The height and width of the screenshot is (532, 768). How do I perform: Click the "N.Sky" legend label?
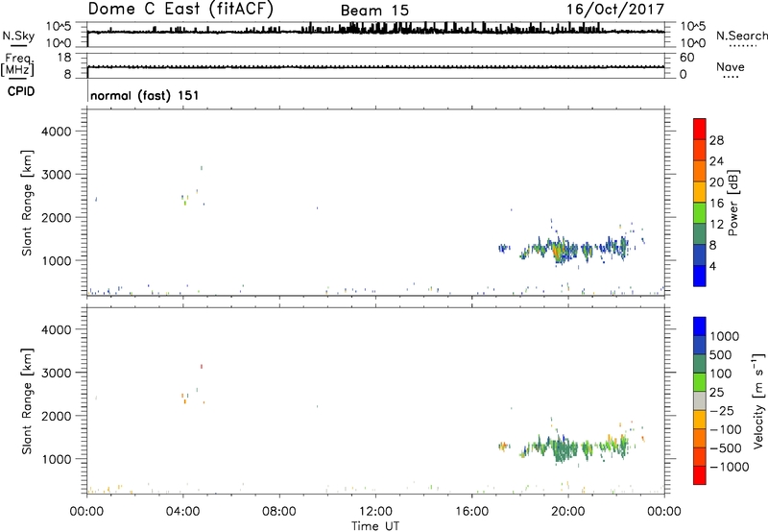[18, 36]
